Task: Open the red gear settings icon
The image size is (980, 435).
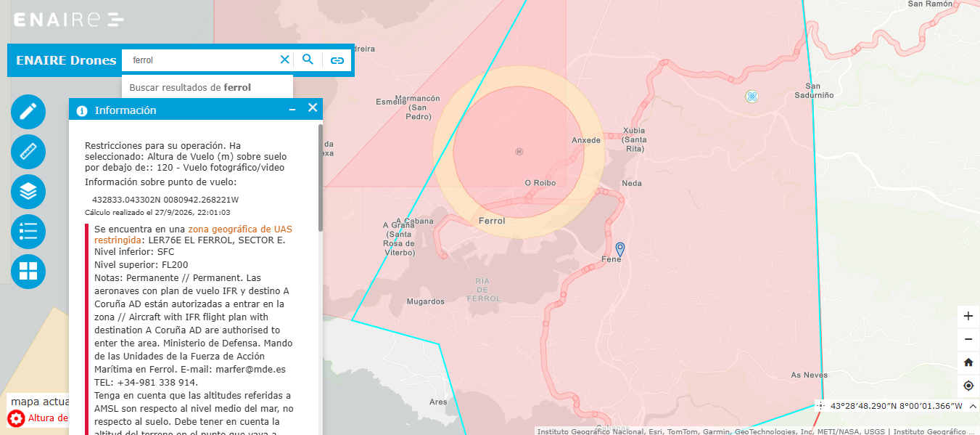Action: pos(16,418)
